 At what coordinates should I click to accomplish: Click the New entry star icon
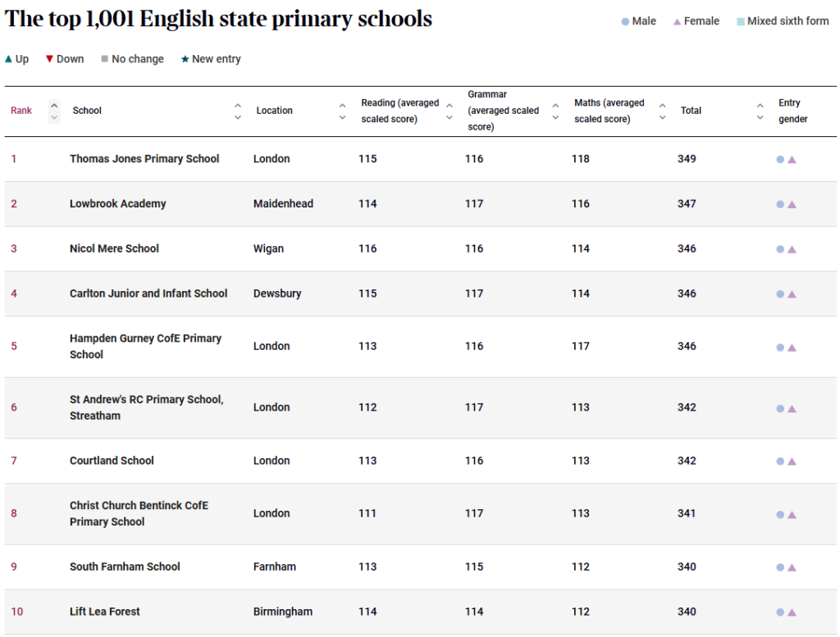(x=185, y=59)
